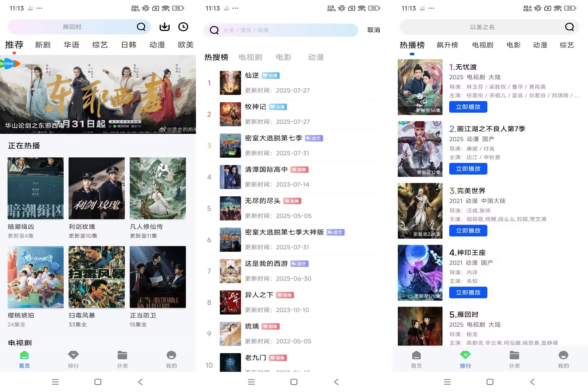Cancel the search with 取消

coord(373,30)
